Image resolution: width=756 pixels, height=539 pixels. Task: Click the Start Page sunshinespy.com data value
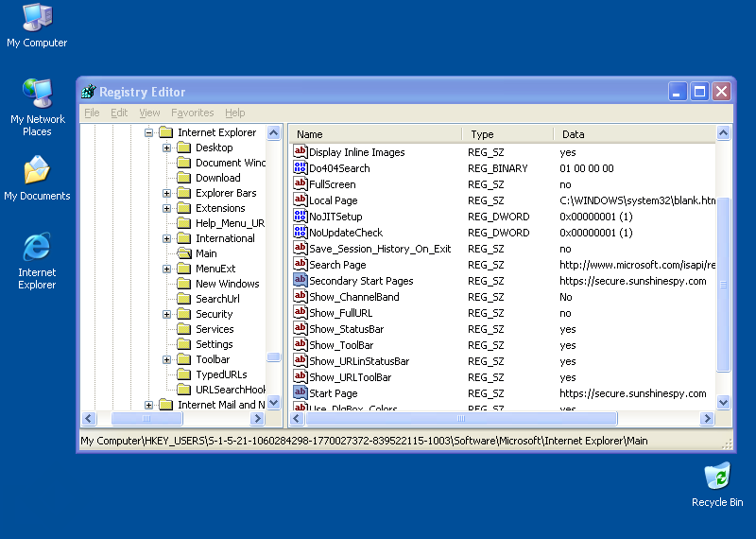pyautogui.click(x=632, y=393)
